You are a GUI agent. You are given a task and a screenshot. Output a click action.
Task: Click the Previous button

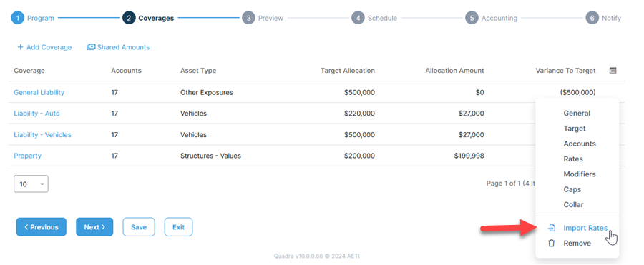click(41, 227)
